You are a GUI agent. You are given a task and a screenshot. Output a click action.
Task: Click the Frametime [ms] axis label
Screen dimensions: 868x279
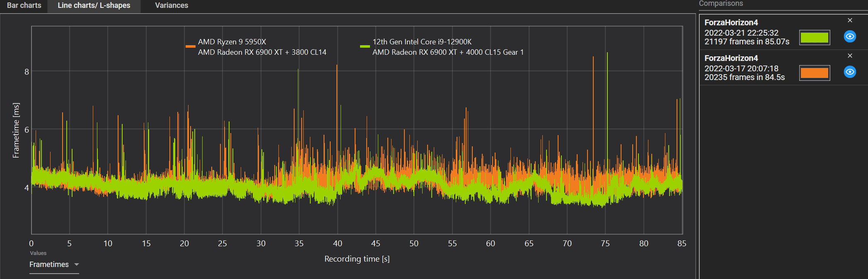(16, 130)
